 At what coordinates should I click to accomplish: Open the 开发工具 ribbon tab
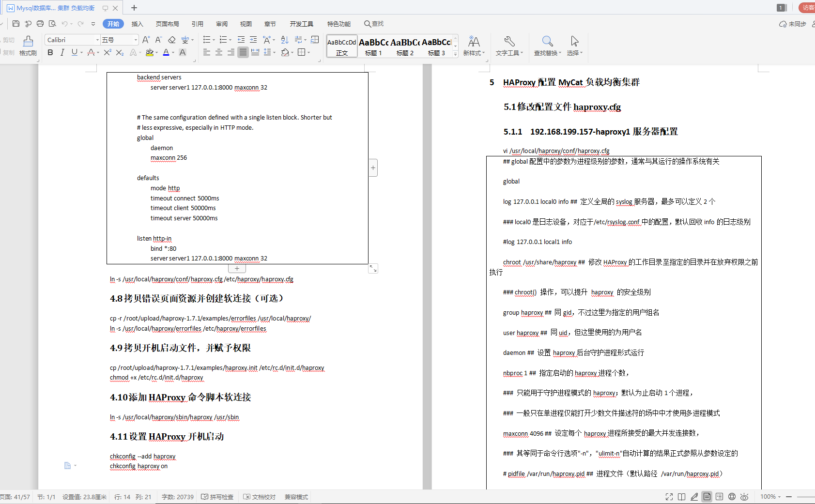(301, 23)
